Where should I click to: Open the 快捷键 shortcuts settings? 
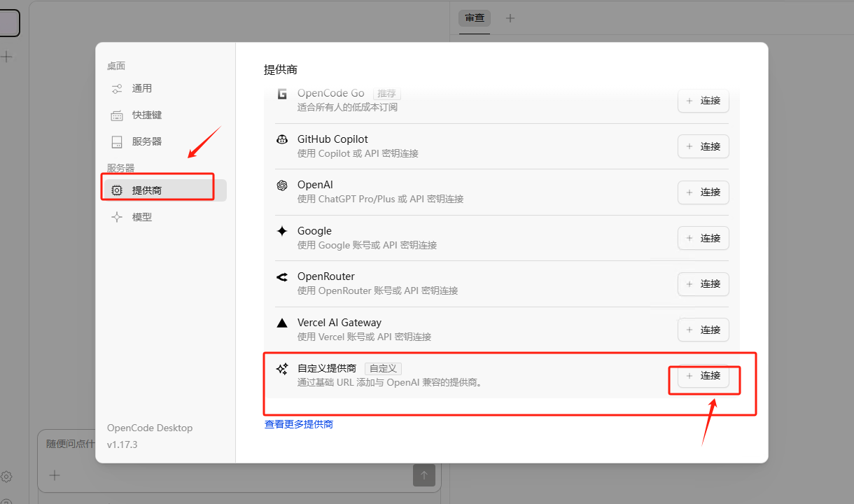[x=165, y=115]
